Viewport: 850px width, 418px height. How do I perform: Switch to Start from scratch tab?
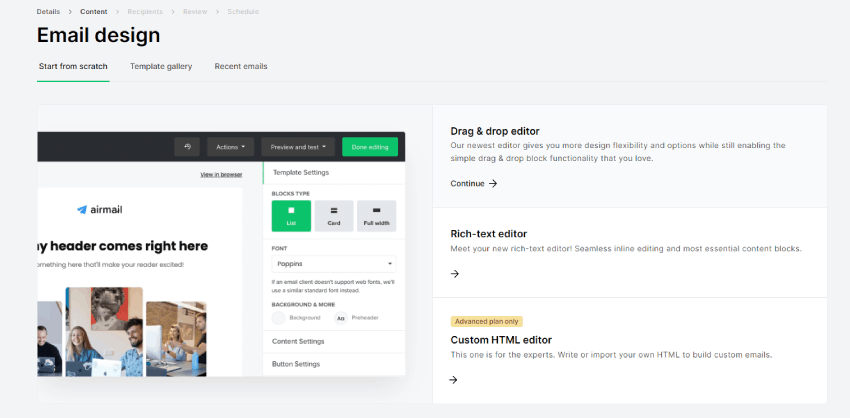click(x=73, y=66)
